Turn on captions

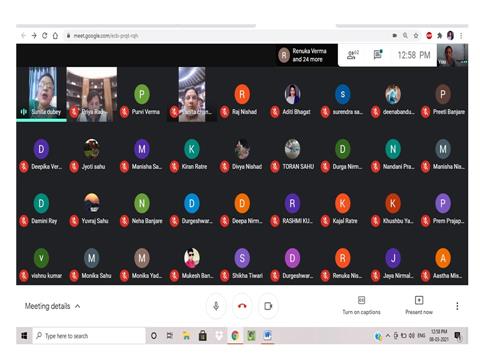[361, 305]
